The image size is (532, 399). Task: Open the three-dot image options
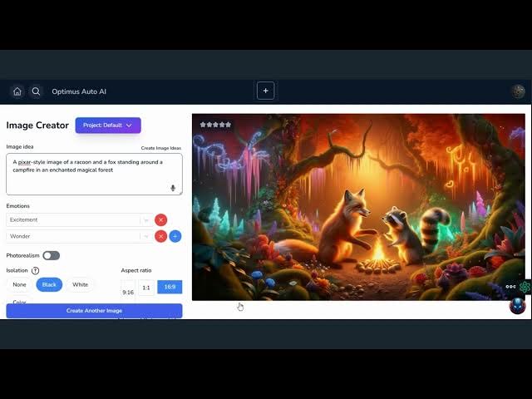(x=510, y=287)
